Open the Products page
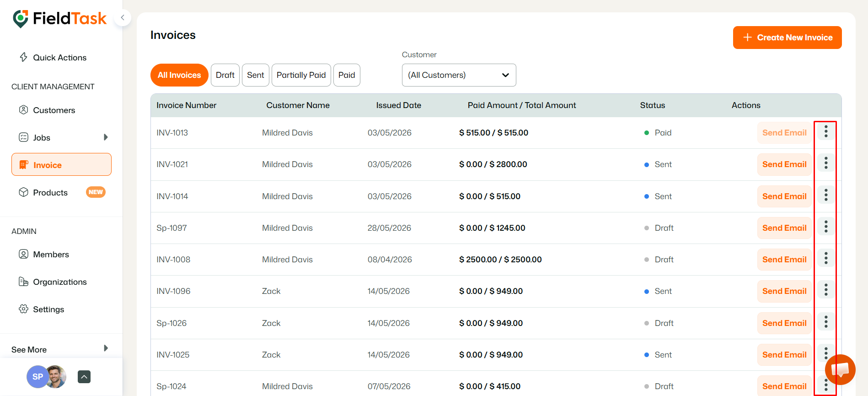Viewport: 868px width, 396px height. (50, 193)
